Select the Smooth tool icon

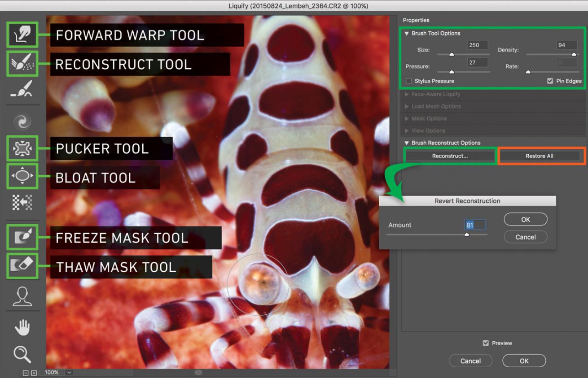pyautogui.click(x=22, y=90)
